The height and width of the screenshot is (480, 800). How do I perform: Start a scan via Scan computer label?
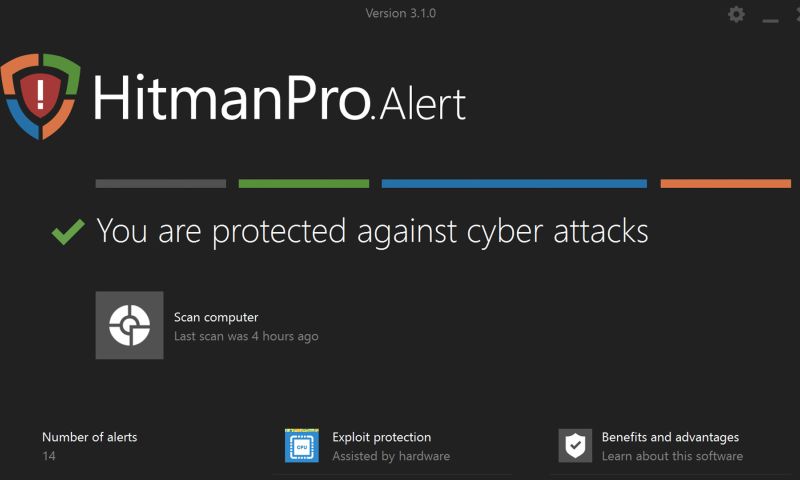[x=216, y=317]
